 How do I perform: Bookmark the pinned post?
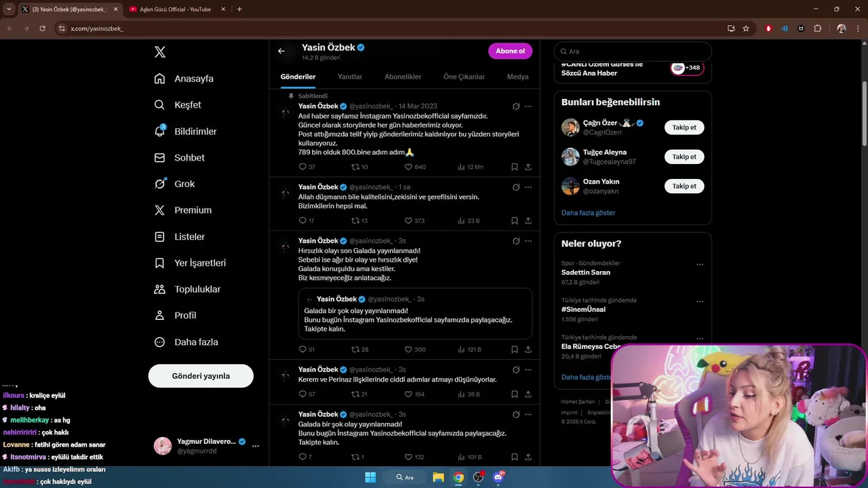[x=515, y=167]
